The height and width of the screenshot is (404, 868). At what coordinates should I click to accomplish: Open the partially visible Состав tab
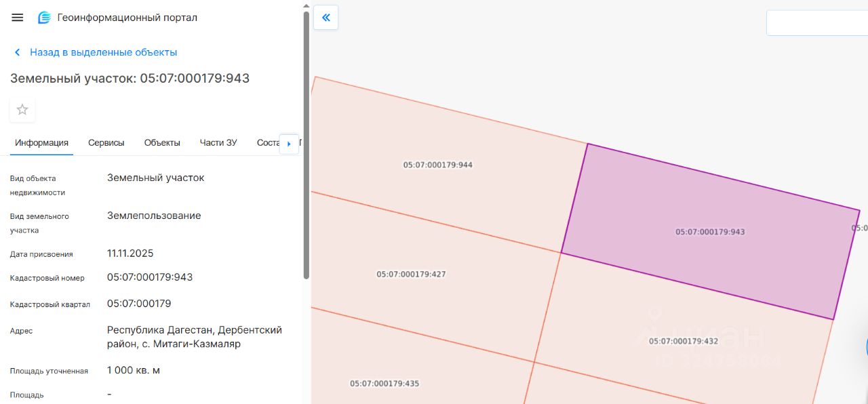(x=269, y=143)
